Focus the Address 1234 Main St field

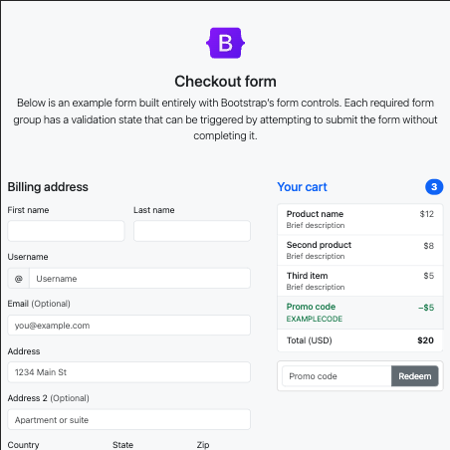[129, 372]
